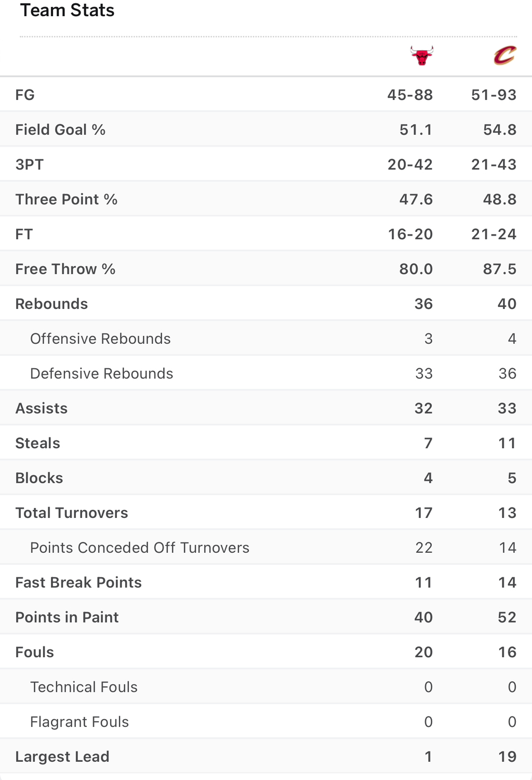Select the Total Turnovers row

266,513
